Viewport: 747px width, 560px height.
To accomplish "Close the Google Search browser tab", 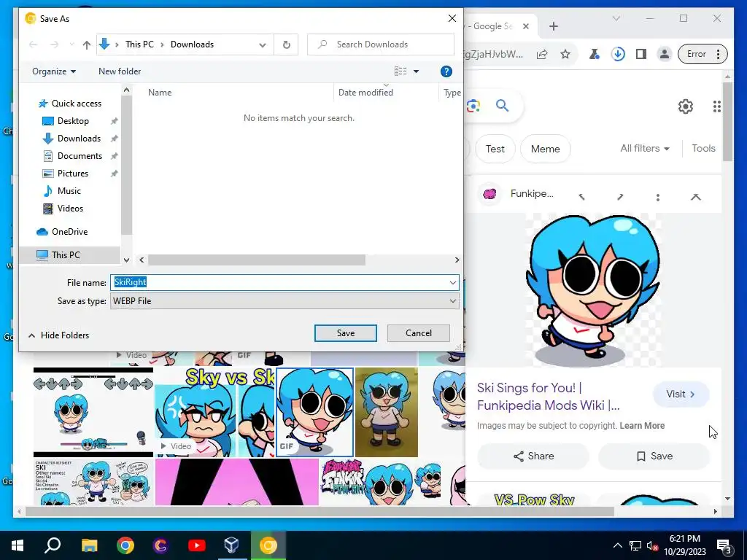I will pyautogui.click(x=525, y=26).
